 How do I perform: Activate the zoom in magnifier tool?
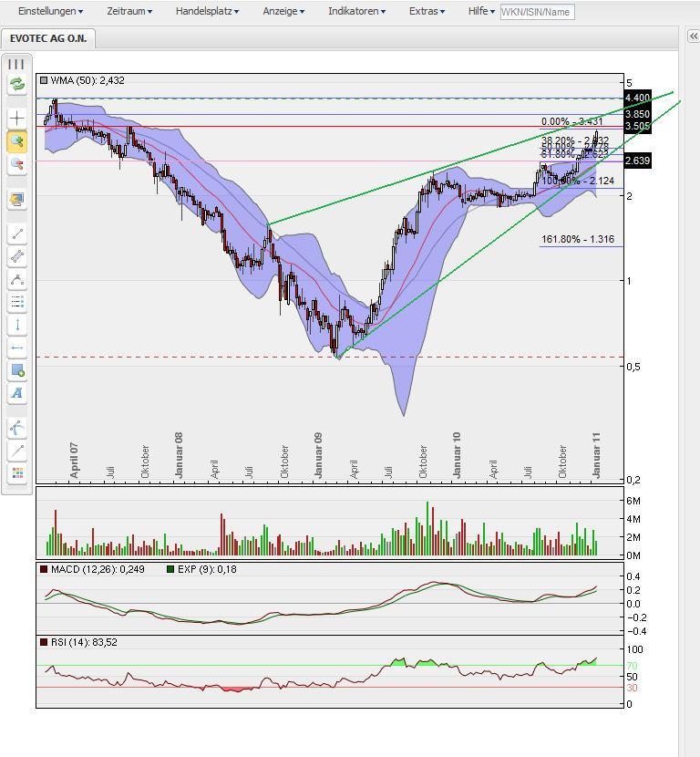17,141
